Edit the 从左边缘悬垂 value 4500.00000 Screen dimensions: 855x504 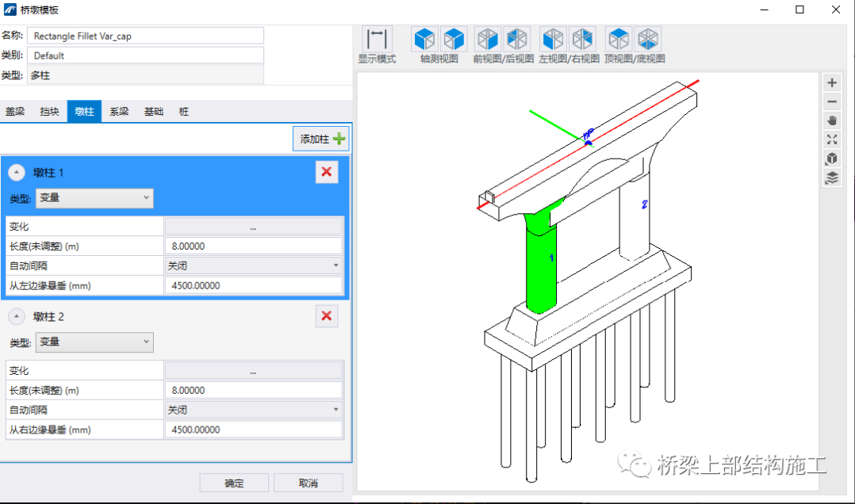point(254,285)
